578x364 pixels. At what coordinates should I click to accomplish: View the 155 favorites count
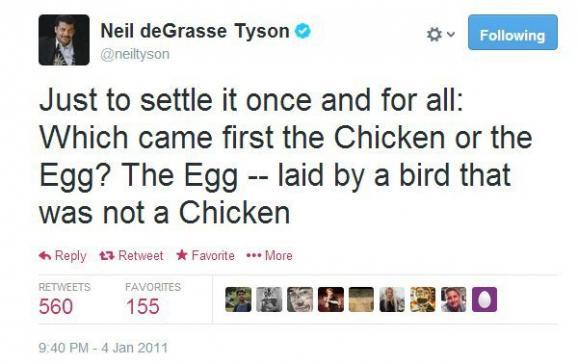click(143, 306)
